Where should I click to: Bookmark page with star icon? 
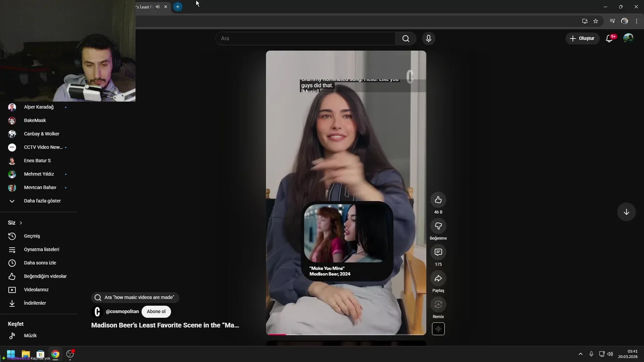click(x=596, y=21)
